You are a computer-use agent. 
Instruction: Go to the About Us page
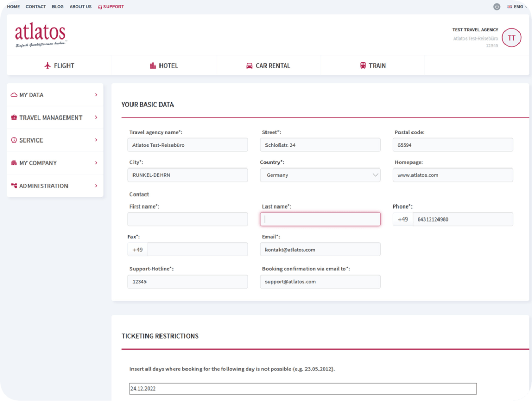point(81,7)
